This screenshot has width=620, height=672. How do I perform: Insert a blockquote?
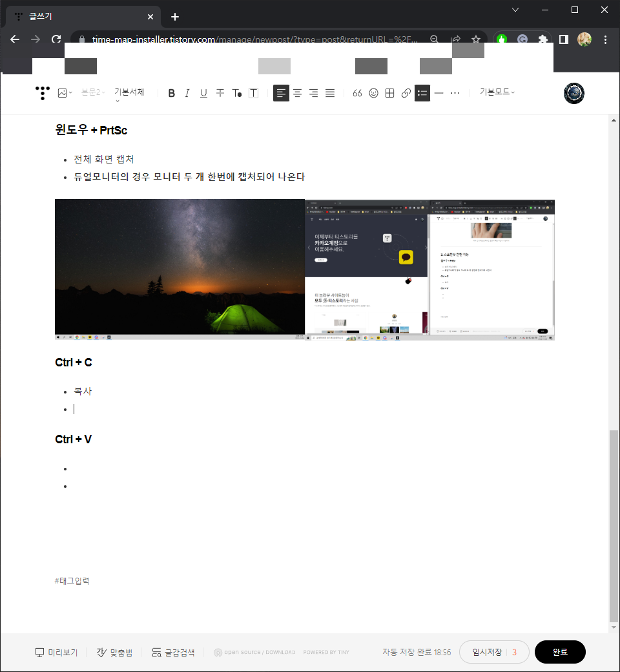(357, 93)
